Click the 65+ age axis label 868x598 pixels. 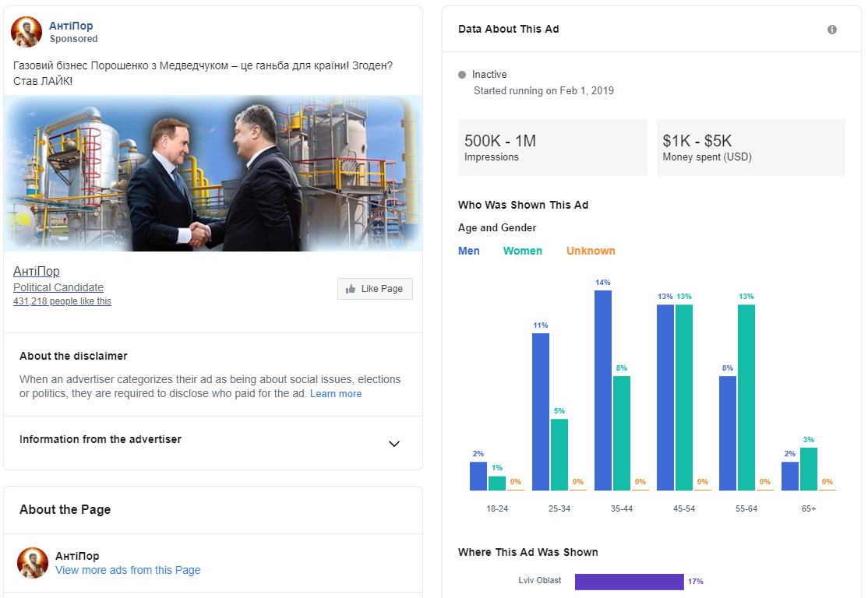[x=809, y=509]
